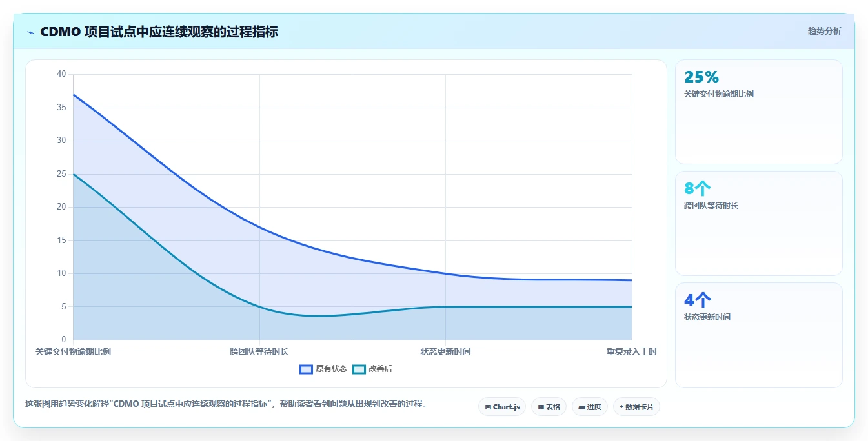Click the 进度 tag
The width and height of the screenshot is (868, 441).
point(590,407)
